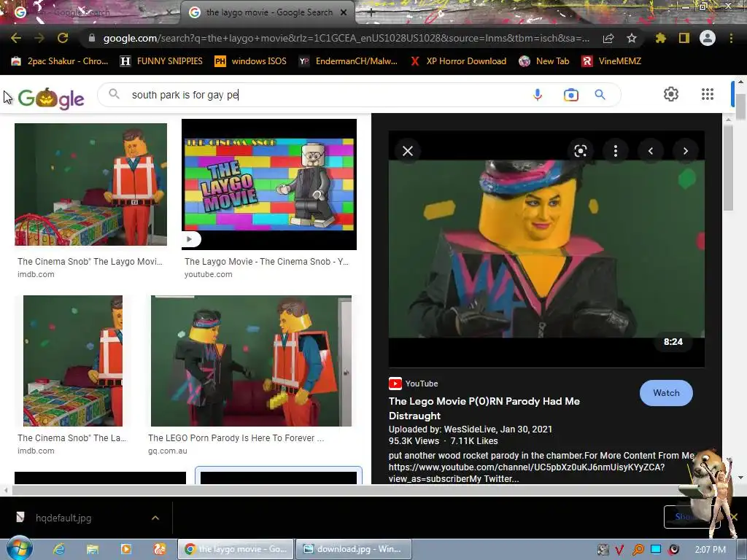Viewport: 747px width, 560px height.
Task: Click the taskbar clock showing 2:07 PM
Action: pos(710,550)
